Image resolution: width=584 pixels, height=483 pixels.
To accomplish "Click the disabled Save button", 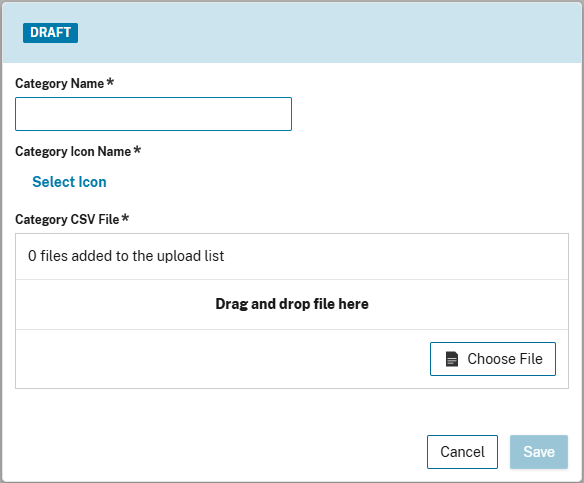I will (539, 452).
